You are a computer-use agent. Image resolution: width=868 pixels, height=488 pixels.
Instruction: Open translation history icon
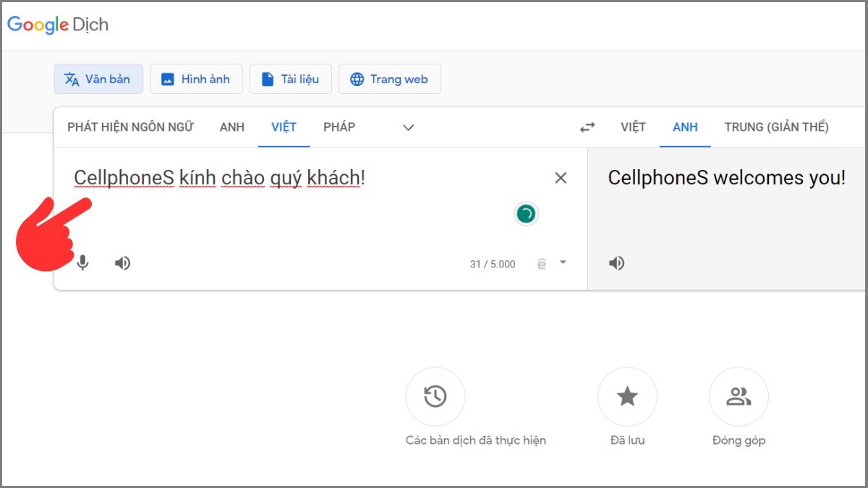(x=435, y=396)
